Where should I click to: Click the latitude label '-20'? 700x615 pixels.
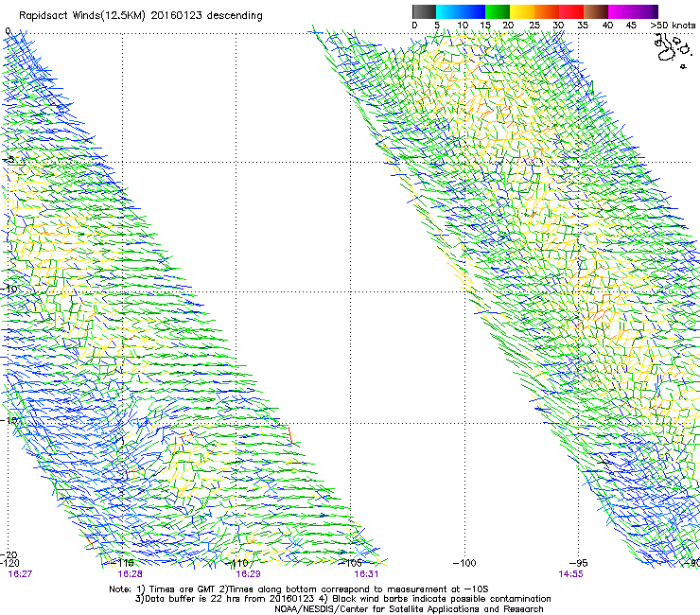click(x=9, y=555)
